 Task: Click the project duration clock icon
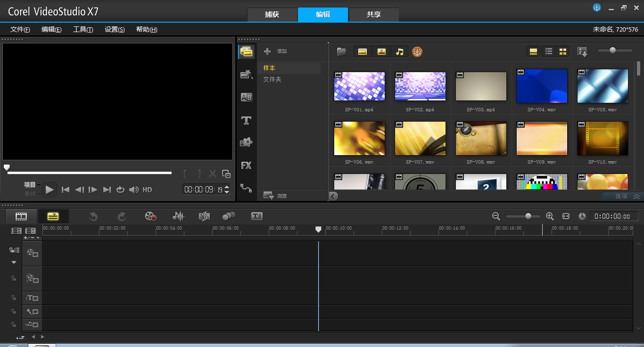[582, 216]
